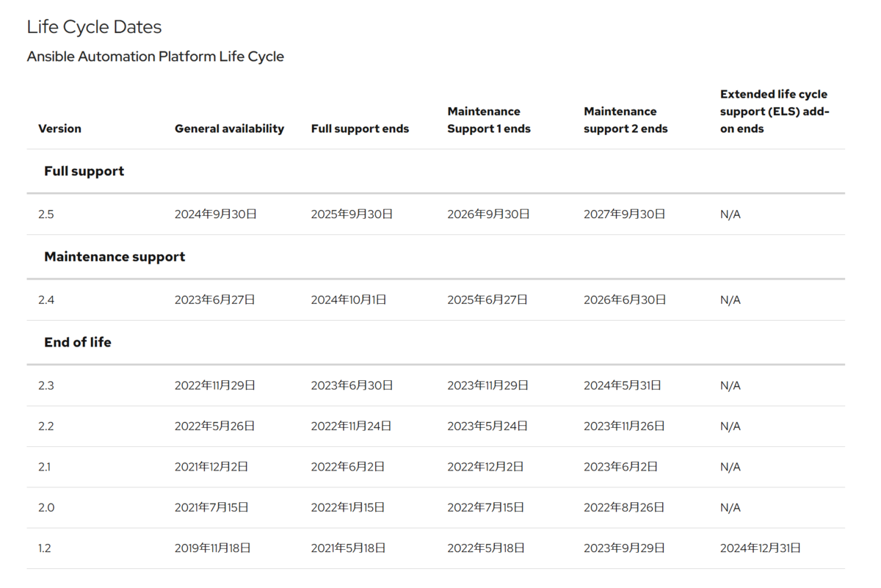Click date '2026年6月30日' in 2.4 row
Image resolution: width=881 pixels, height=588 pixels.
coord(626,300)
